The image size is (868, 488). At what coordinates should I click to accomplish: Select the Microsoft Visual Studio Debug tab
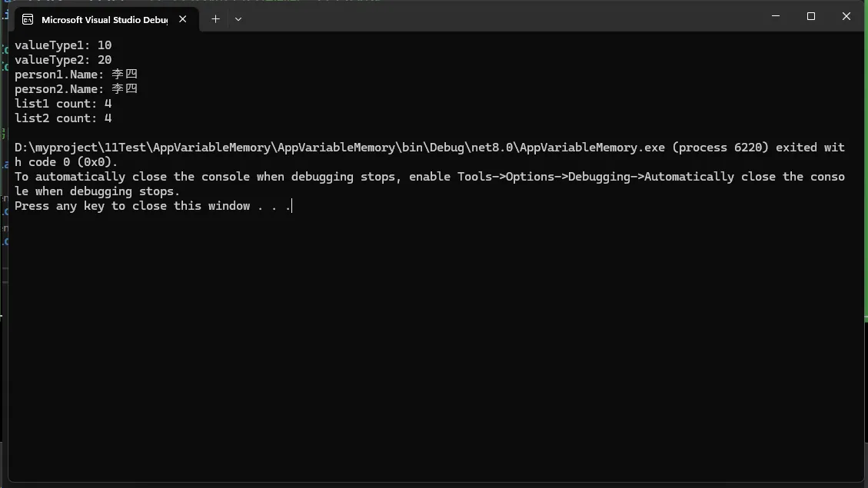[x=104, y=19]
